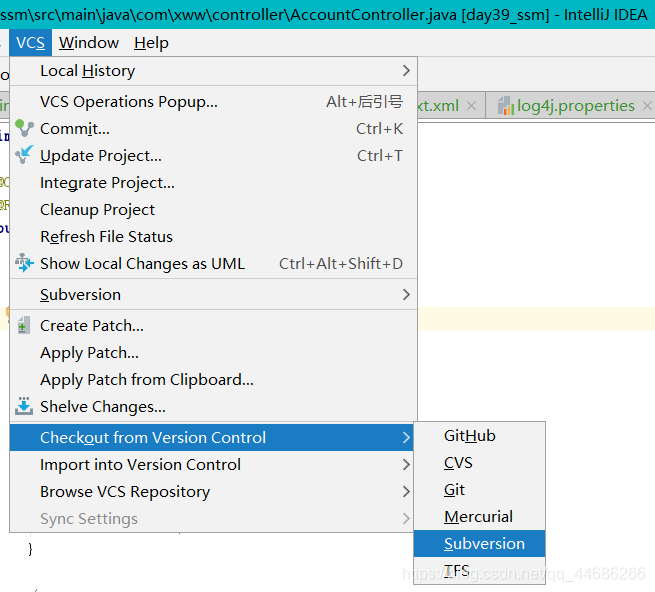Click the Import into Version Control chevron
Viewport: 655px width, 592px height.
click(406, 465)
